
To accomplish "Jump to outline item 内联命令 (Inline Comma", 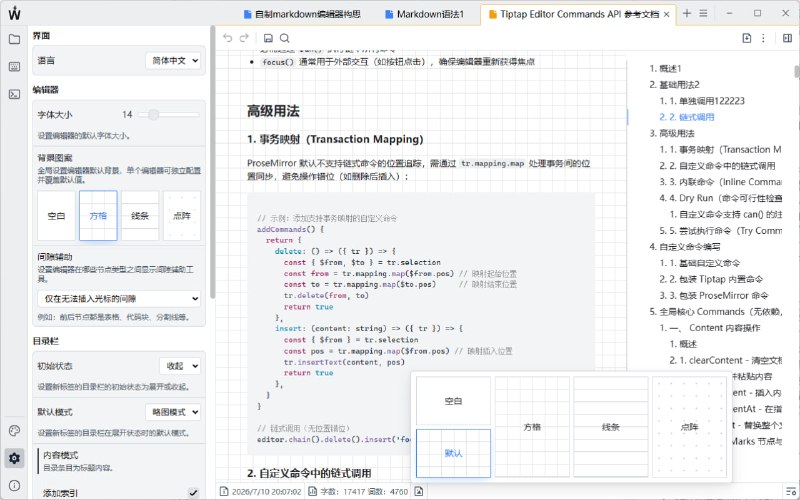I will (720, 182).
